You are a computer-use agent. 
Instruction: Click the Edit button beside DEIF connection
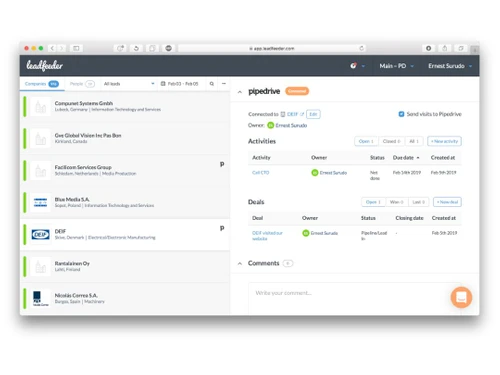313,114
